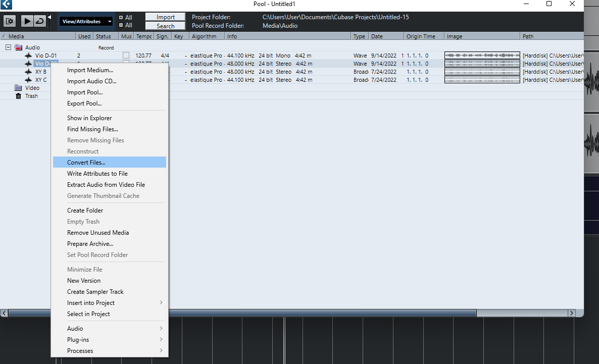
Task: Click the Play audition button
Action: 27,21
